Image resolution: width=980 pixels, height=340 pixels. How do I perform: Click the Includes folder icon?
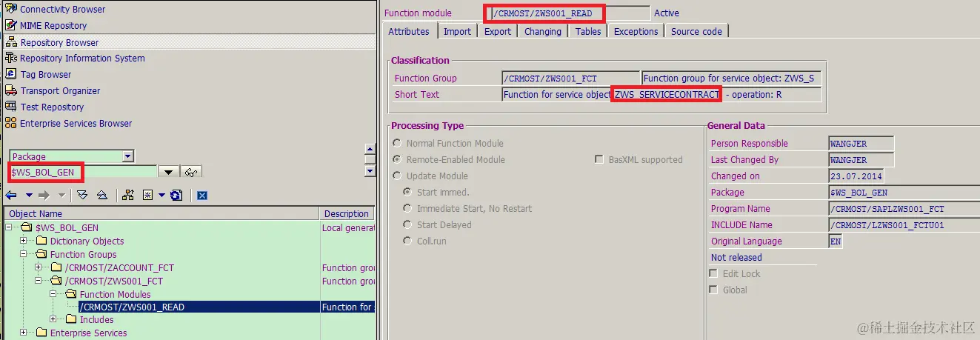[71, 319]
